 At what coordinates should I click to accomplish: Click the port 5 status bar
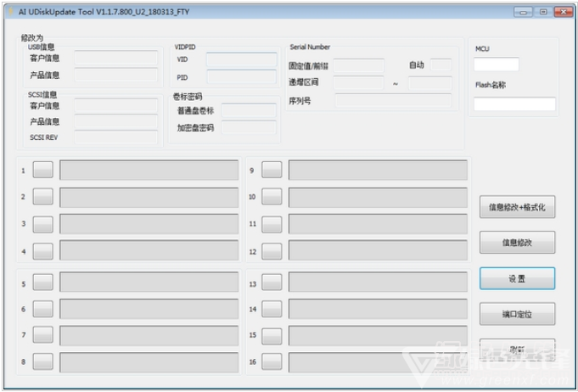pyautogui.click(x=149, y=283)
